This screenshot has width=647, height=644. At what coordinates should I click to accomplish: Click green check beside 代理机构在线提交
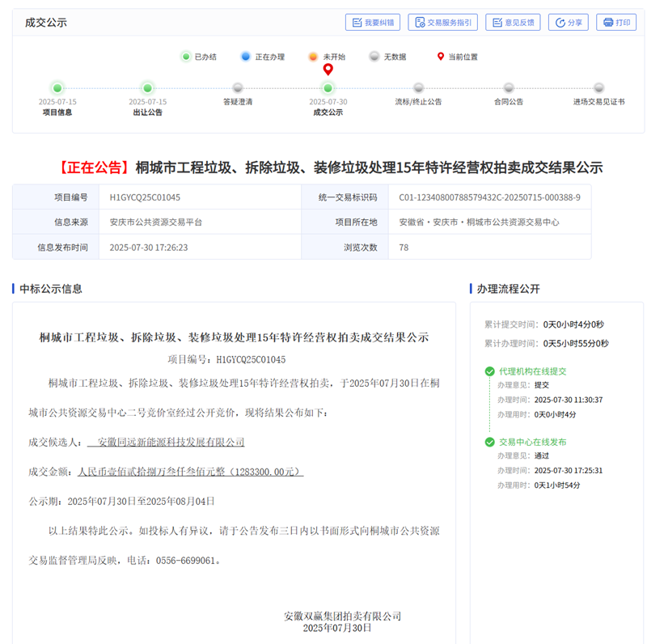[490, 371]
